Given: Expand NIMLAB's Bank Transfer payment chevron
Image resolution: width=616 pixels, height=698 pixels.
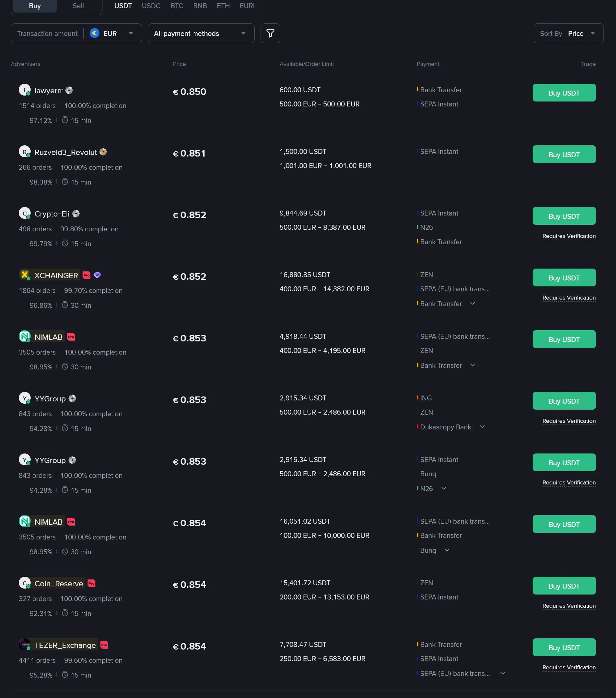Looking at the screenshot, I should point(473,365).
